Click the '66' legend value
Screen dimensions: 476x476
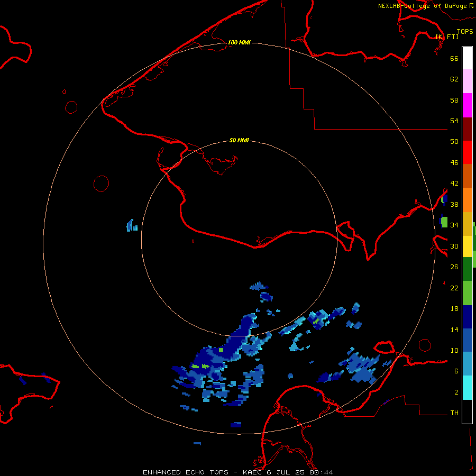pyautogui.click(x=454, y=58)
